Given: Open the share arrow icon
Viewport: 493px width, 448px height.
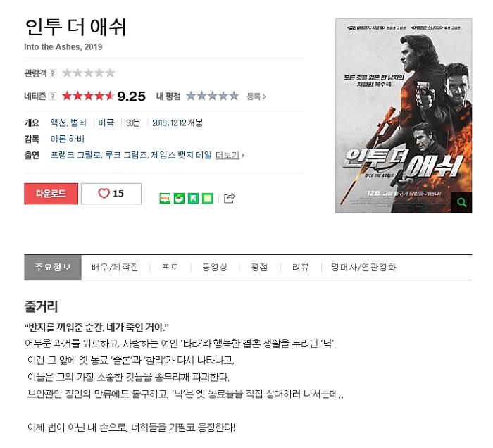Looking at the screenshot, I should 229,198.
